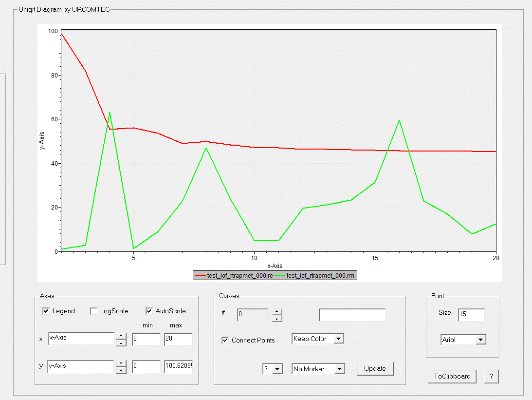The width and height of the screenshot is (532, 400).
Task: Disable the AutoScale checkbox
Action: coord(149,311)
